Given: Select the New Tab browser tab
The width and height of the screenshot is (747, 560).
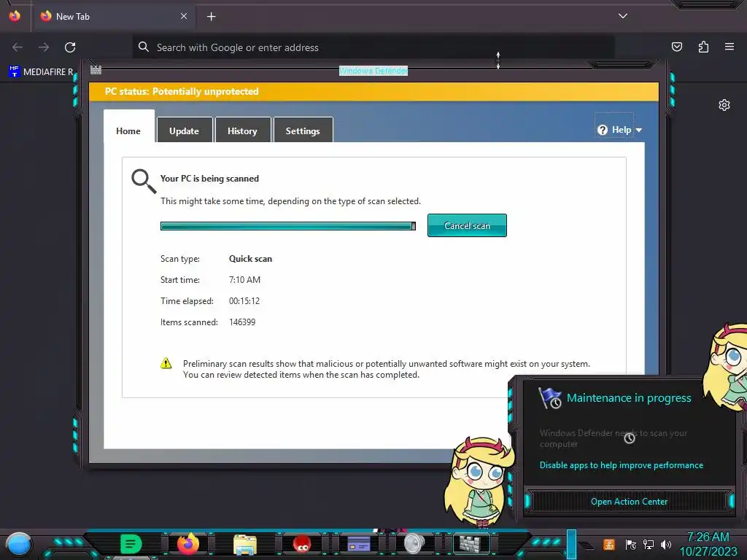Looking at the screenshot, I should tap(113, 16).
